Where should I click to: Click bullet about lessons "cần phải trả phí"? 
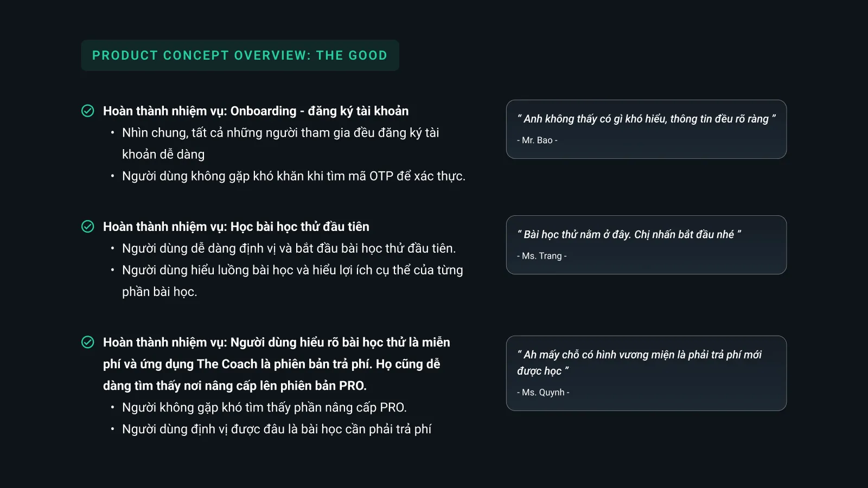pyautogui.click(x=277, y=429)
